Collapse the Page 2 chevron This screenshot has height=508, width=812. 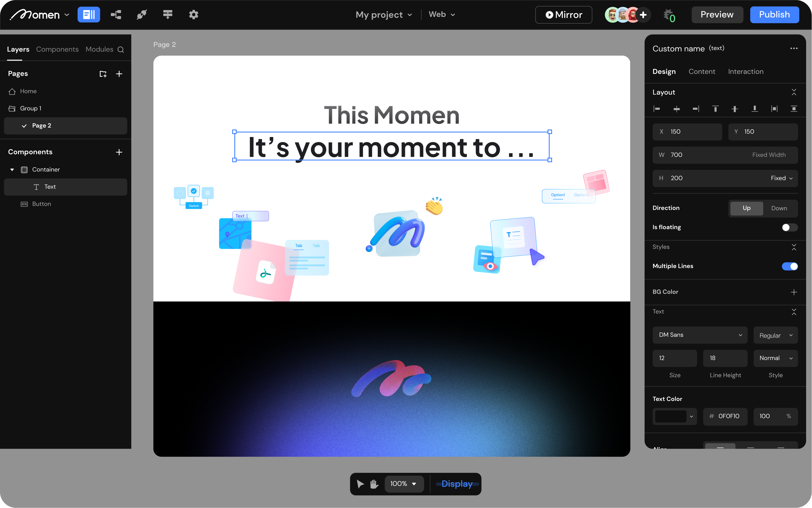(24, 126)
